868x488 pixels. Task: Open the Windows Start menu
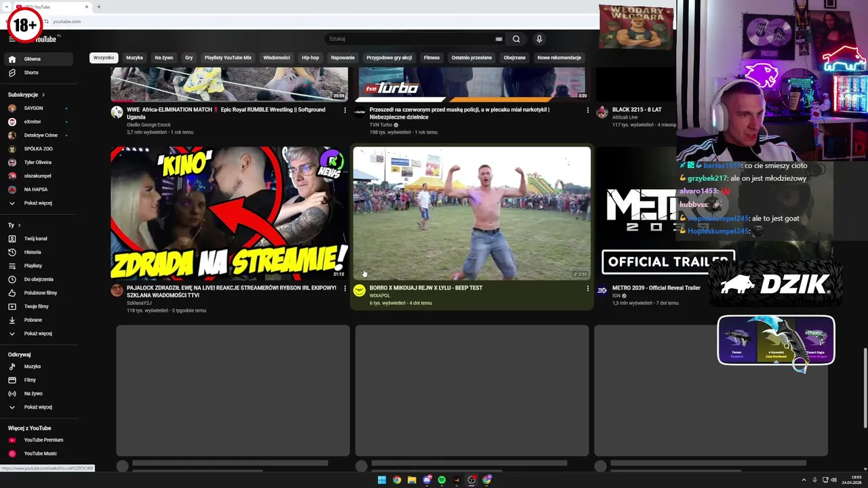[x=382, y=480]
